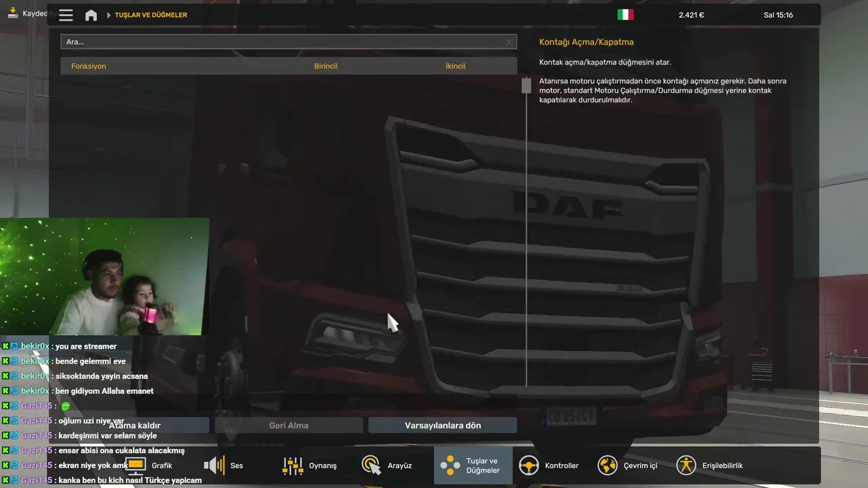Click the steering wheel Kontroller icon
The width and height of the screenshot is (868, 488).
click(529, 466)
